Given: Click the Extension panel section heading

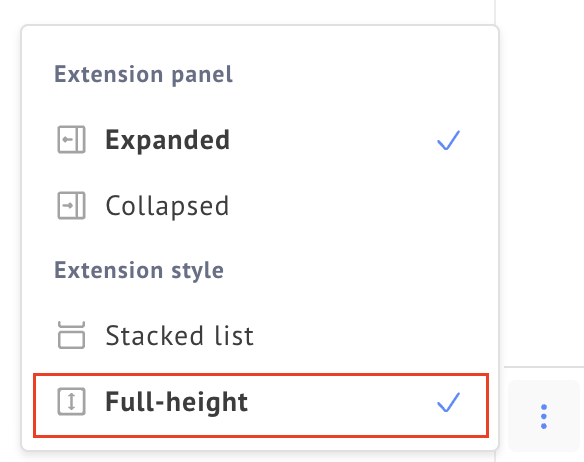Looking at the screenshot, I should (143, 75).
